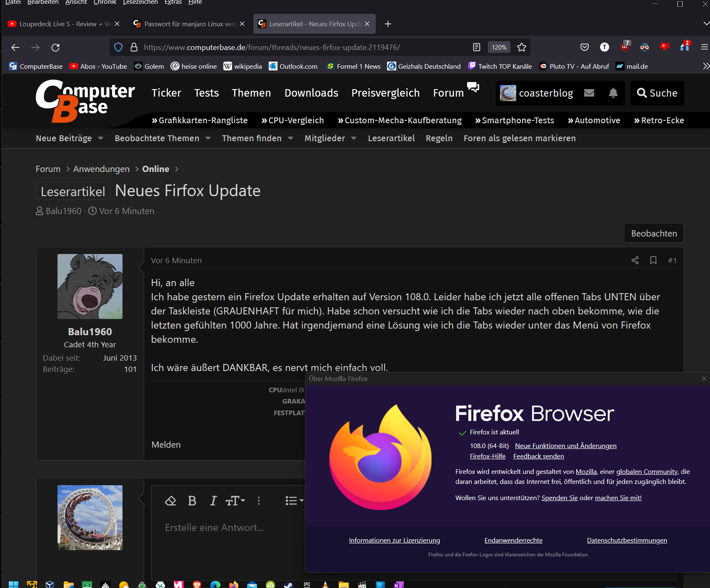This screenshot has width=710, height=588.
Task: Click eraser remove-formatting icon in editor
Action: 170,501
